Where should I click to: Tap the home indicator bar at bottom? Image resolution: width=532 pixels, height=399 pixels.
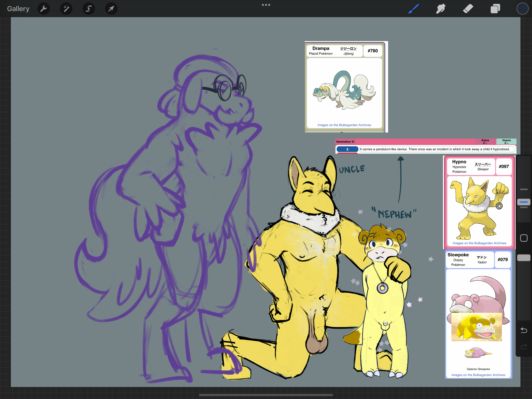(x=266, y=395)
